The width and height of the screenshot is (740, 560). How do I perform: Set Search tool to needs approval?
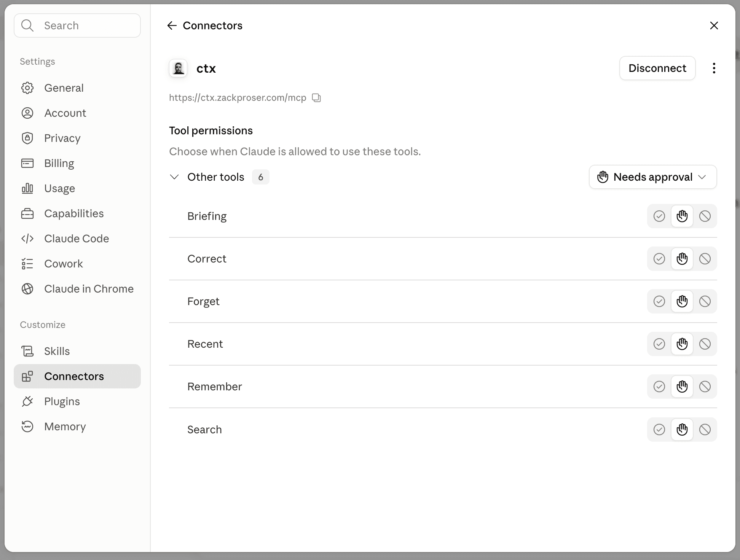pos(682,430)
